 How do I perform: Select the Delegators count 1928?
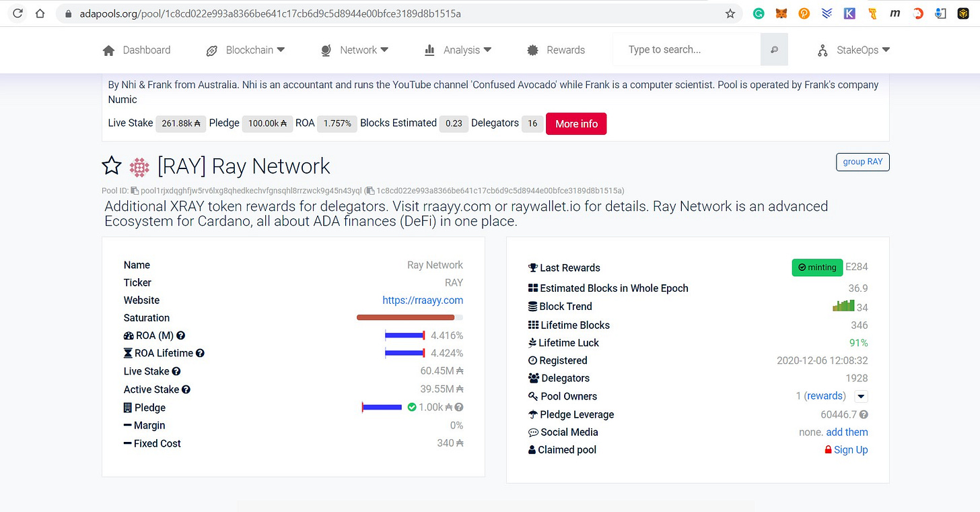click(x=857, y=378)
